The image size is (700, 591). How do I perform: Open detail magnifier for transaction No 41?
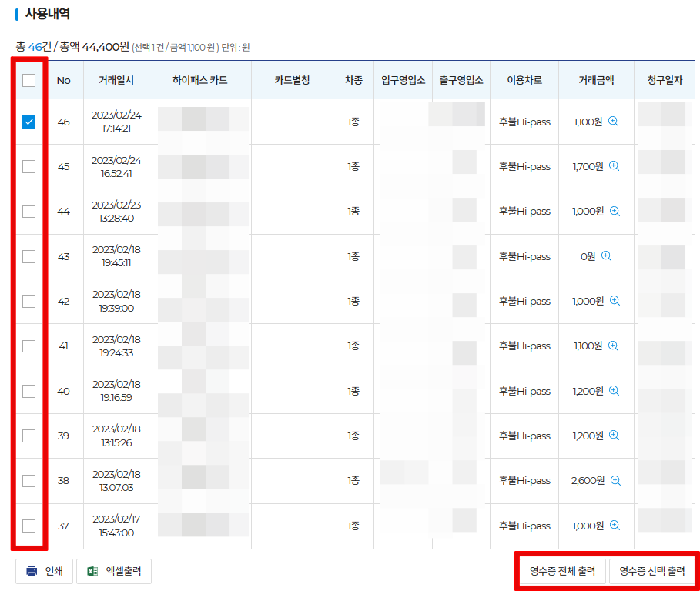tap(614, 346)
